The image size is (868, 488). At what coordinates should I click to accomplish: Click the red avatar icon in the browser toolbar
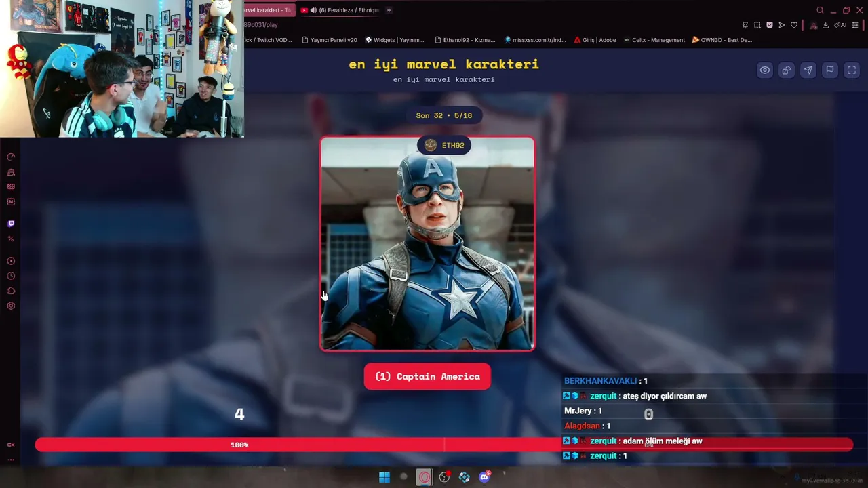coord(813,25)
